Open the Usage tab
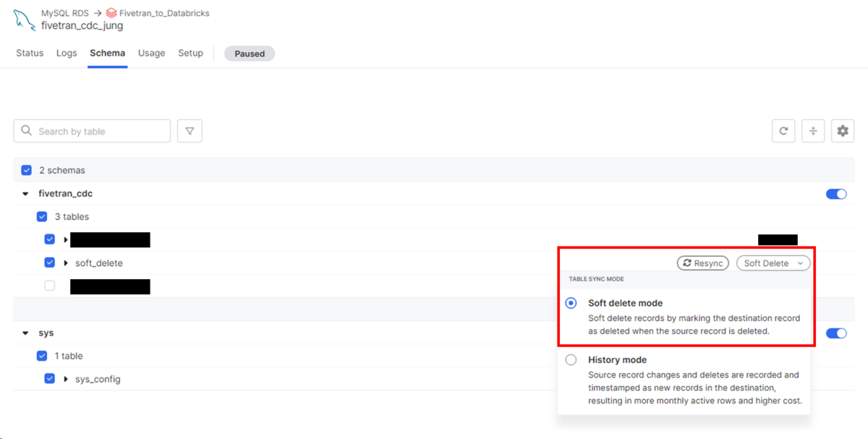868x439 pixels. click(x=151, y=53)
